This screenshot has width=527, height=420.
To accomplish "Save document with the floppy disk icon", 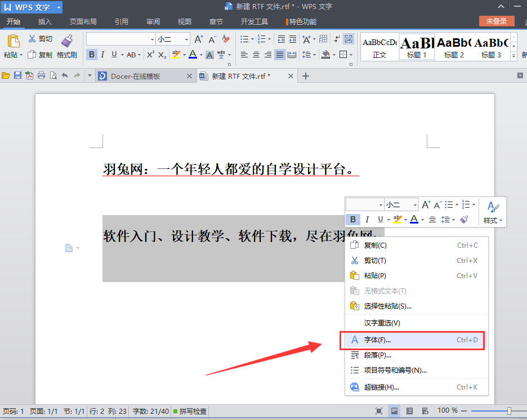I will pos(17,75).
